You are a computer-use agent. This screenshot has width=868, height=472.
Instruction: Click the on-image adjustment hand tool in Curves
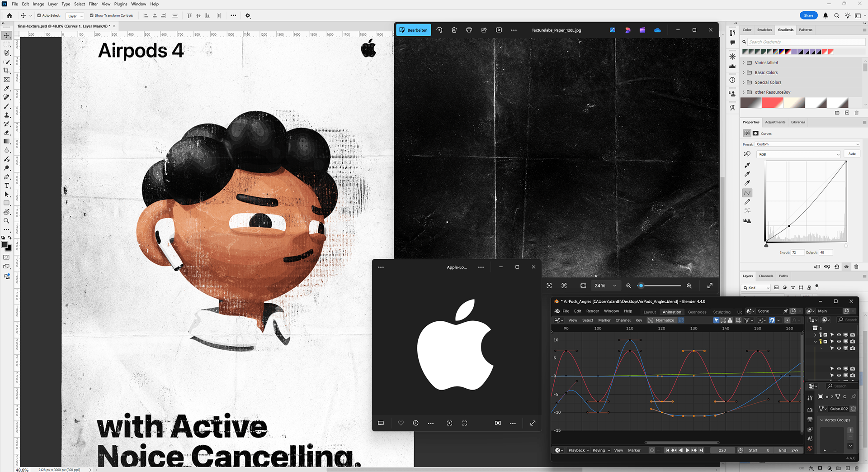click(x=747, y=154)
